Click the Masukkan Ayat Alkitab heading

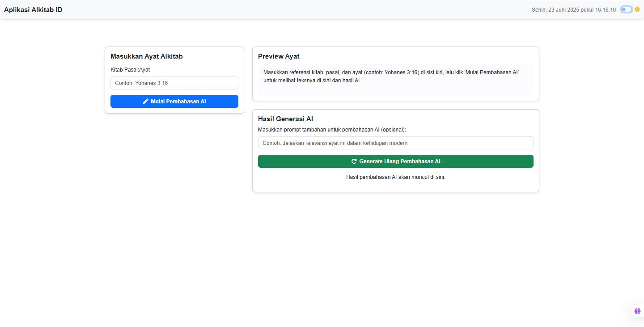point(147,56)
